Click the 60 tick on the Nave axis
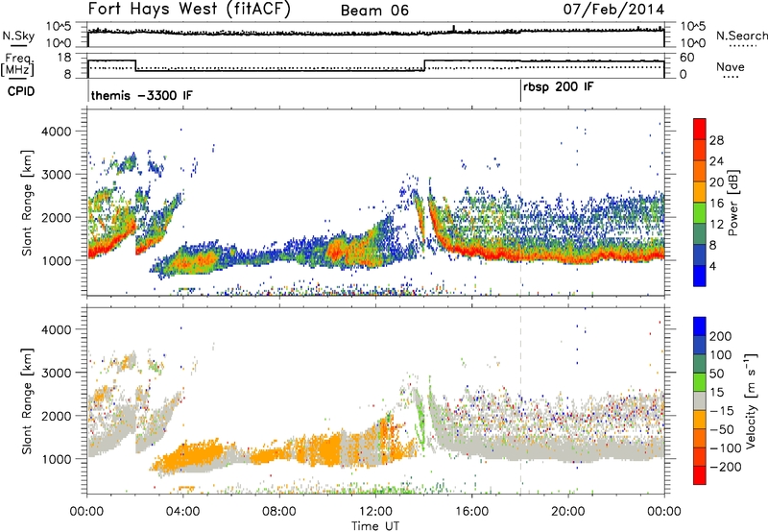768x532 pixels. 687,58
